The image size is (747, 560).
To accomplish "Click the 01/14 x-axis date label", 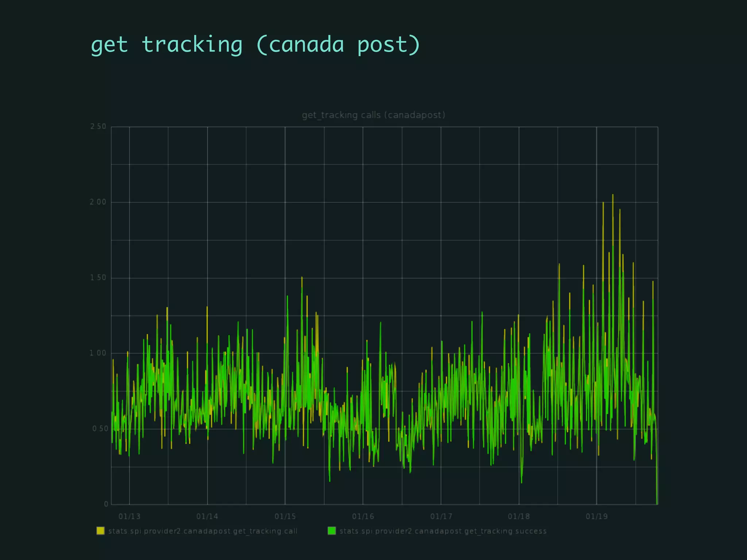I will point(207,517).
